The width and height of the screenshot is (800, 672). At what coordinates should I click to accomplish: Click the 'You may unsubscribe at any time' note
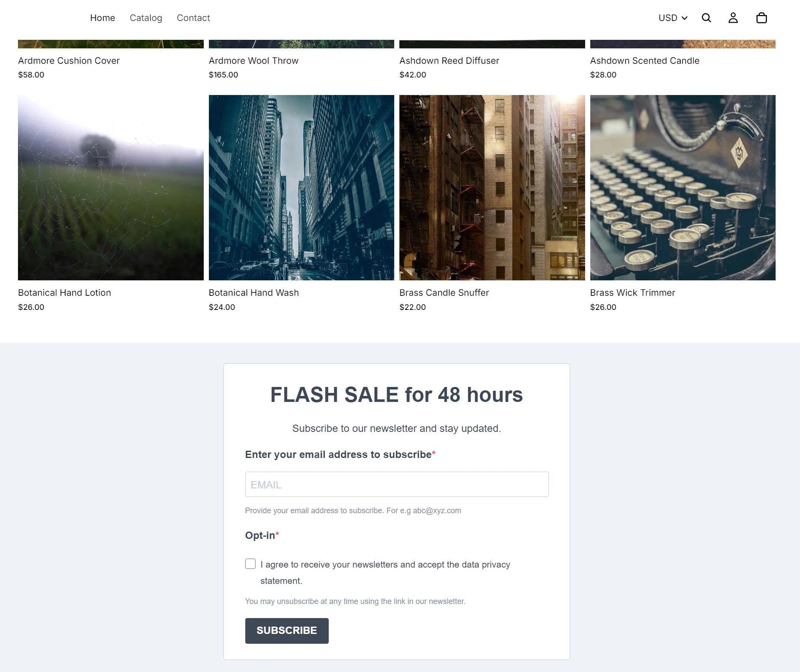[355, 601]
